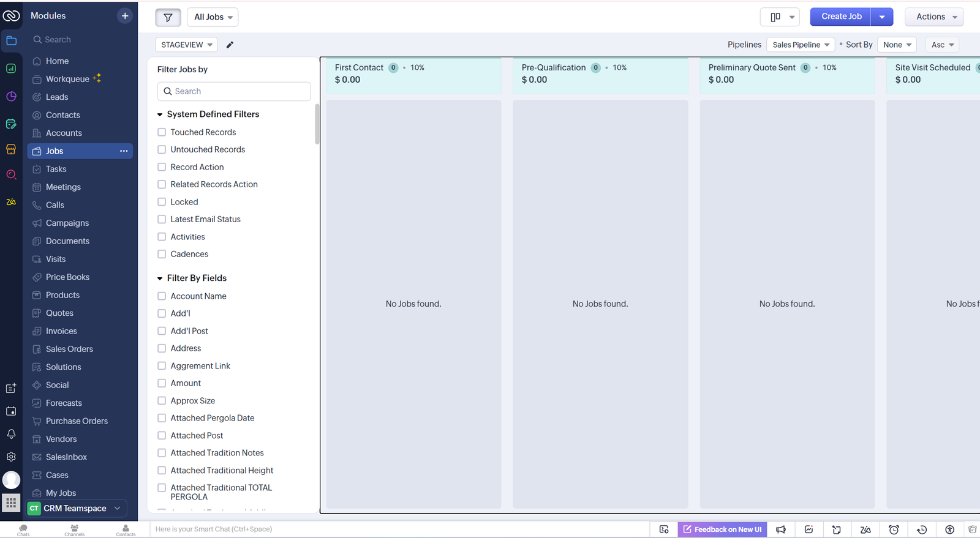
Task: Tick the Locked filter checkbox
Action: [162, 202]
